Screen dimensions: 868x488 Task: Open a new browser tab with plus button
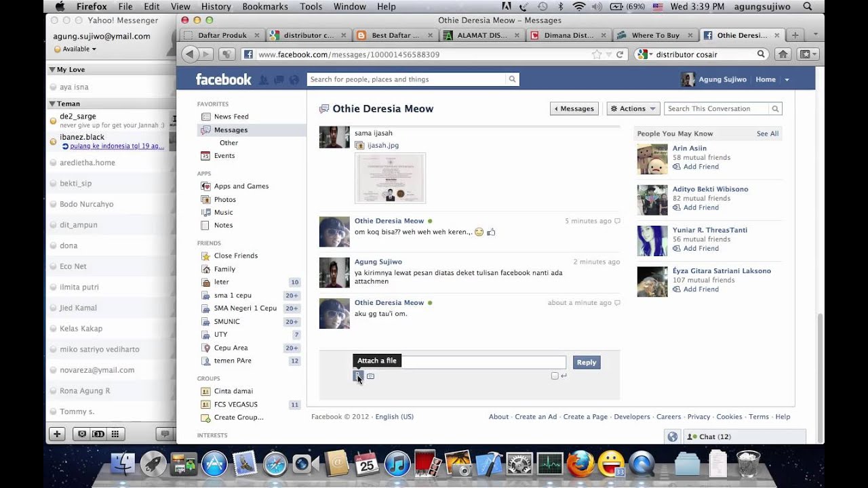[795, 35]
